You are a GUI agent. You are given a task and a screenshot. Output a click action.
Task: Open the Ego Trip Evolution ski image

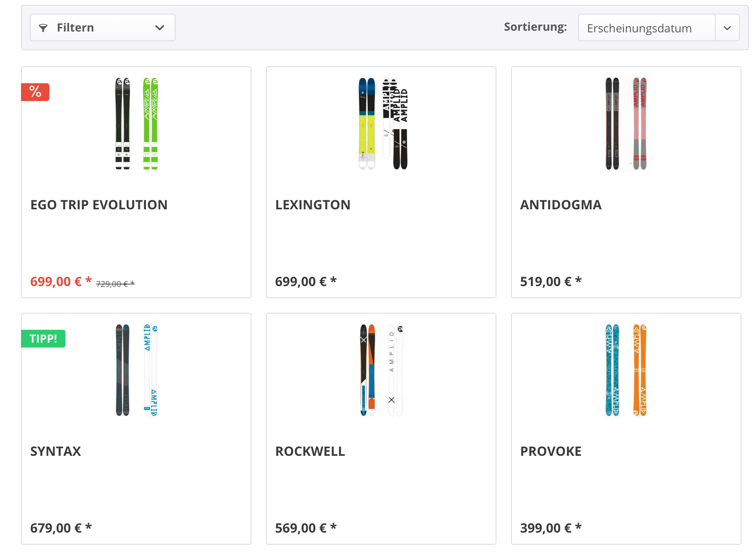pos(136,124)
